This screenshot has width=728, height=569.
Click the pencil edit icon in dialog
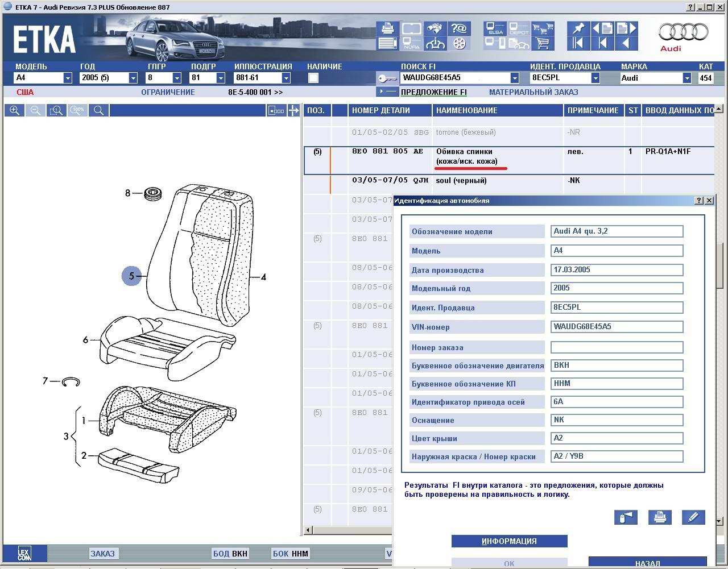tap(693, 517)
